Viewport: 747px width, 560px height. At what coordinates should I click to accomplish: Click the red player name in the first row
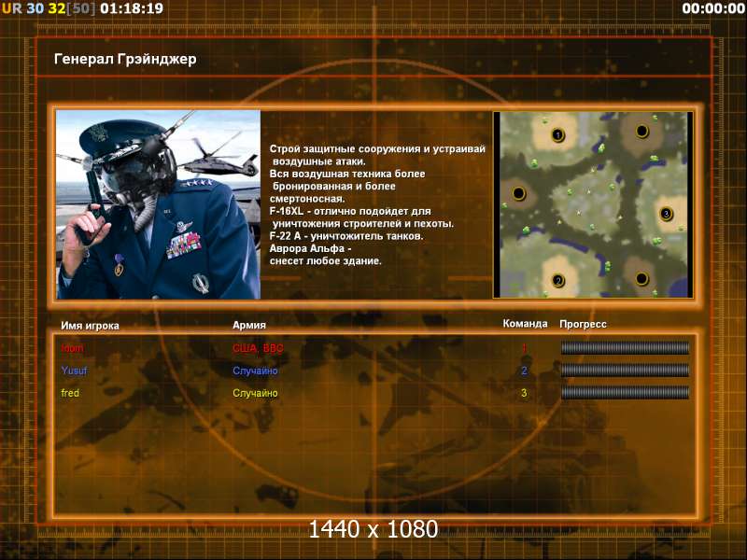click(x=73, y=348)
